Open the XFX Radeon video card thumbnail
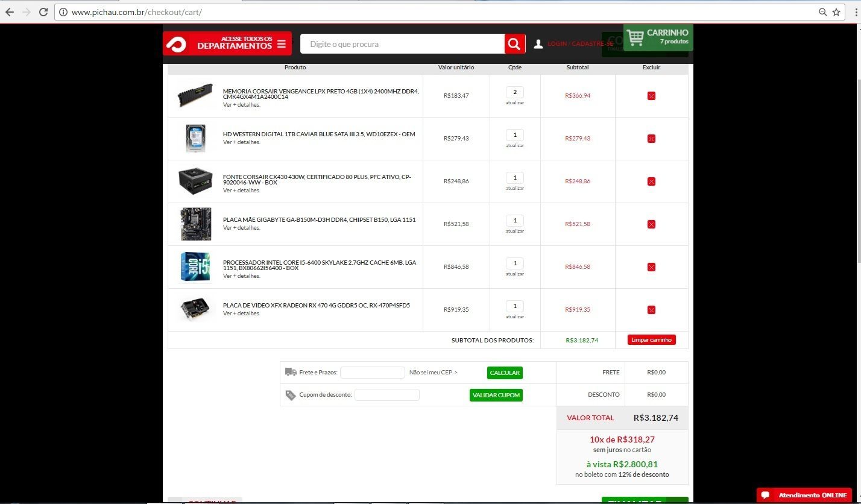This screenshot has height=504, width=861. pos(195,309)
